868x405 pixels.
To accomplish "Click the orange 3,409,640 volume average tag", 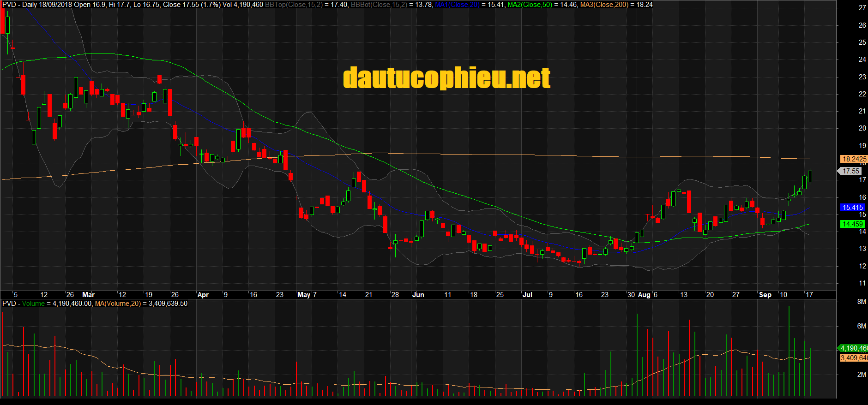I will pos(854,358).
